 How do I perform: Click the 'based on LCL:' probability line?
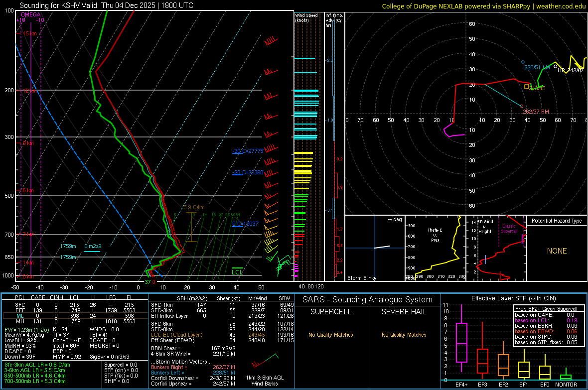(x=546, y=320)
